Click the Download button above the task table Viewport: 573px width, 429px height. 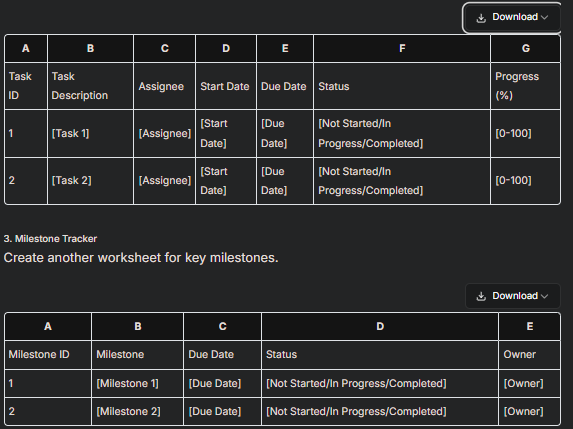(x=512, y=17)
